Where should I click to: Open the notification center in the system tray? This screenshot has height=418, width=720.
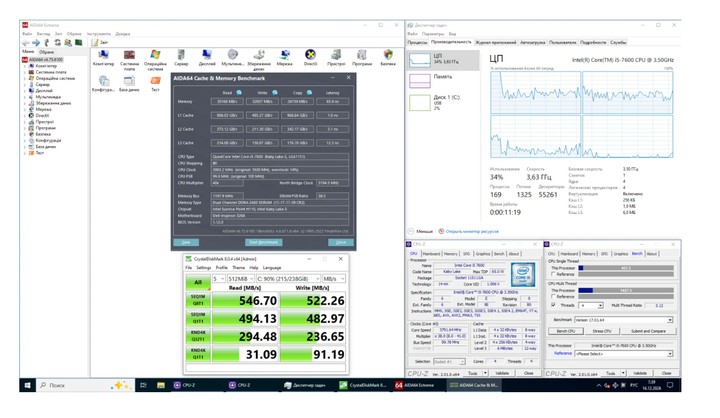[670, 385]
